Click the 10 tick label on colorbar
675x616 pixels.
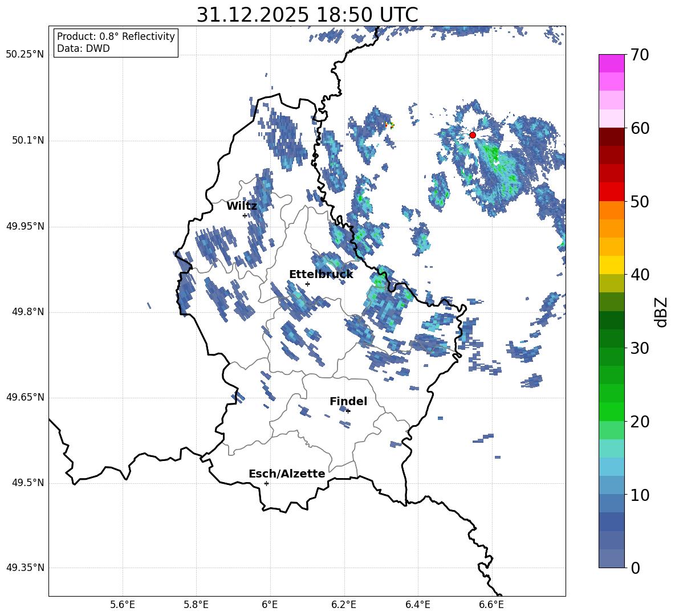click(640, 494)
